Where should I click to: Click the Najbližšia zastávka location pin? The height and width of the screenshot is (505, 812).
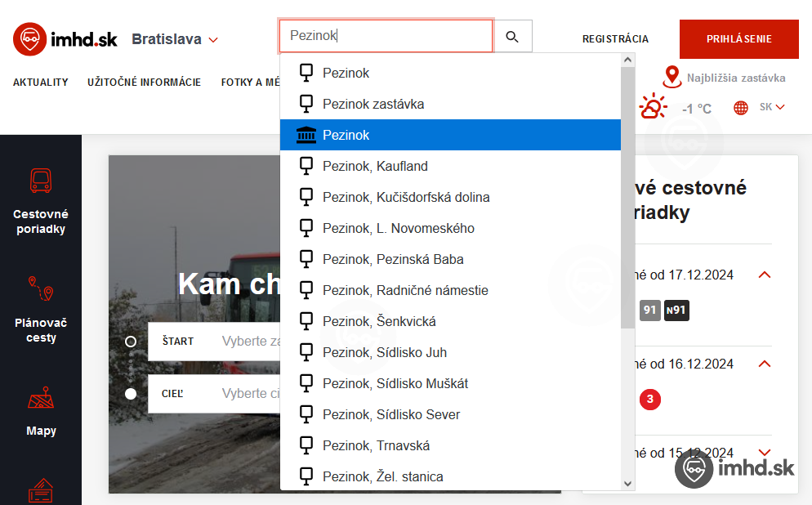click(x=672, y=78)
